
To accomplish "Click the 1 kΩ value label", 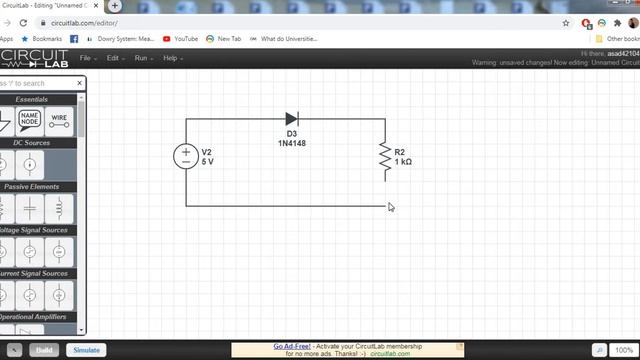I will pos(403,162).
